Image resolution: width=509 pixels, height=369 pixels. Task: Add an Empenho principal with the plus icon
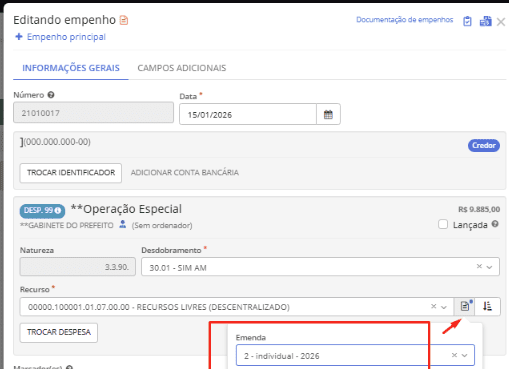click(19, 37)
